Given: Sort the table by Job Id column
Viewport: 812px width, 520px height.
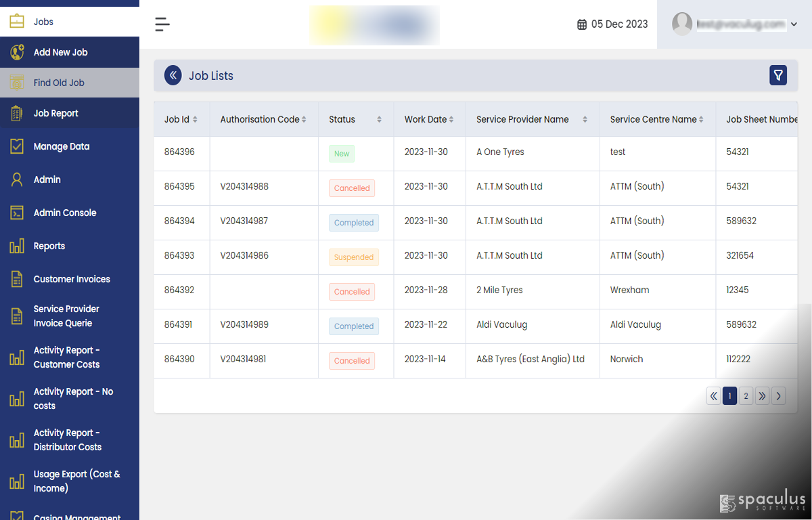Looking at the screenshot, I should click(181, 119).
